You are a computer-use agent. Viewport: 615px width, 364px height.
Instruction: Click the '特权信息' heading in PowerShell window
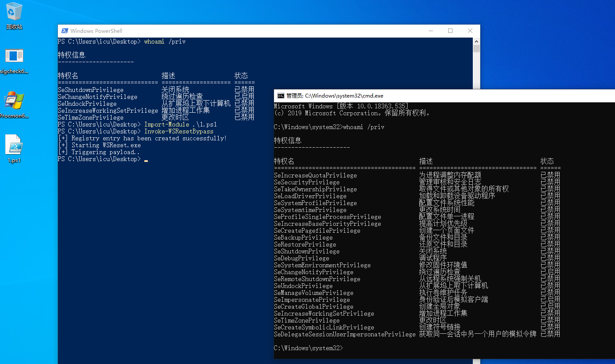point(72,55)
